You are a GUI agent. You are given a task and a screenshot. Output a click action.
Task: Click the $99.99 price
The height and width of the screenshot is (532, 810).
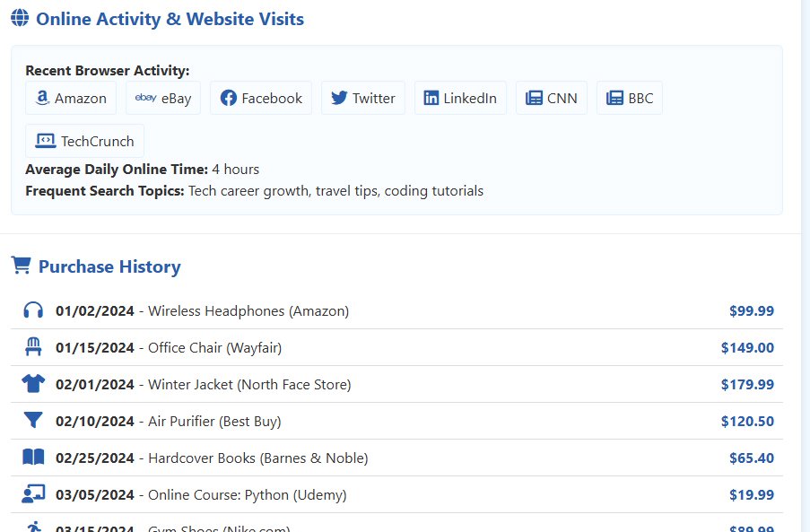click(752, 310)
